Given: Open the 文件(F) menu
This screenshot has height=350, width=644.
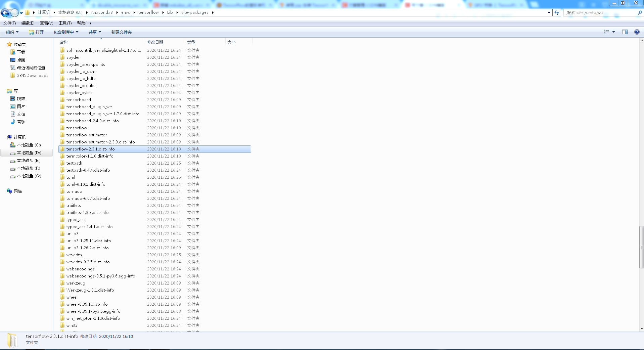Looking at the screenshot, I should [10, 23].
